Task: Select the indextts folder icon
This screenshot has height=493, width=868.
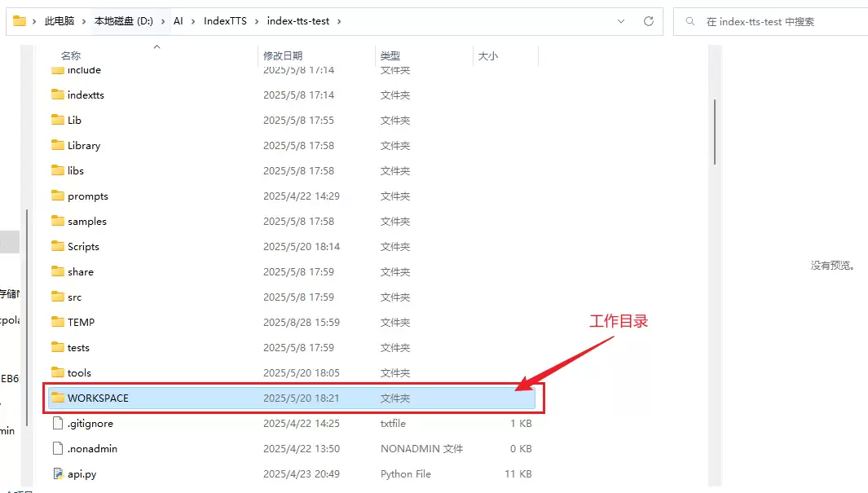Action: pos(58,95)
